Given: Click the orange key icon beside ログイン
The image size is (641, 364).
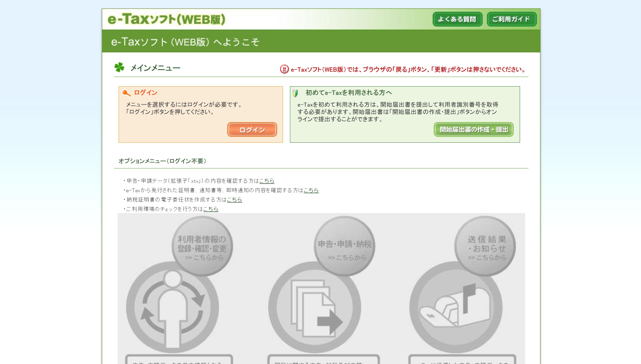Looking at the screenshot, I should pos(126,93).
